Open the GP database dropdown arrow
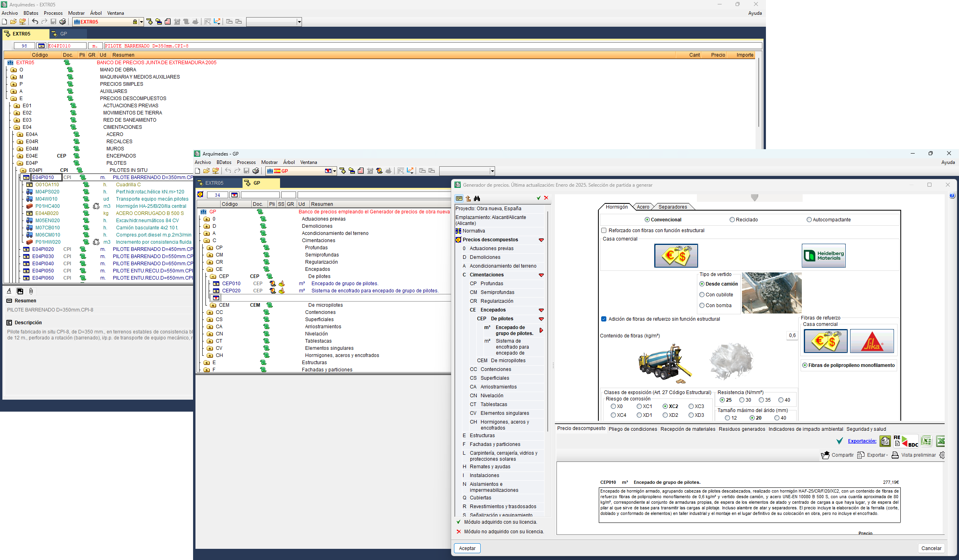Screen dimensions: 959x560 click(334, 171)
